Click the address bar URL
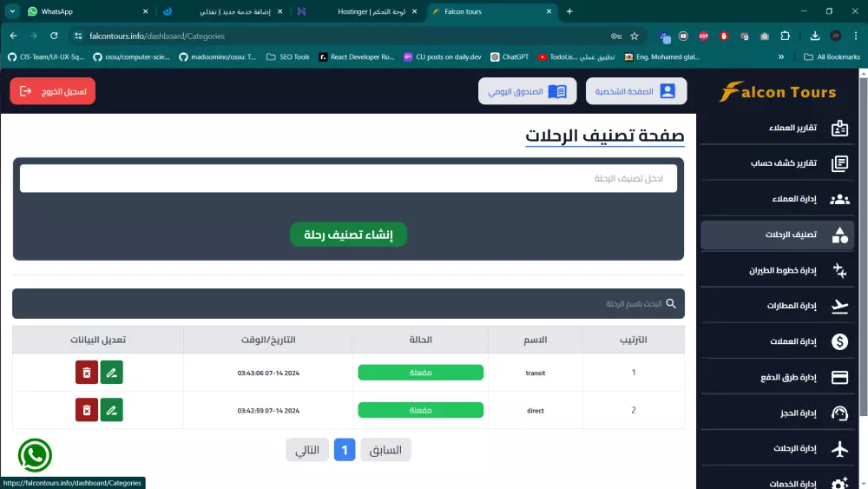This screenshot has width=868, height=489. [157, 36]
